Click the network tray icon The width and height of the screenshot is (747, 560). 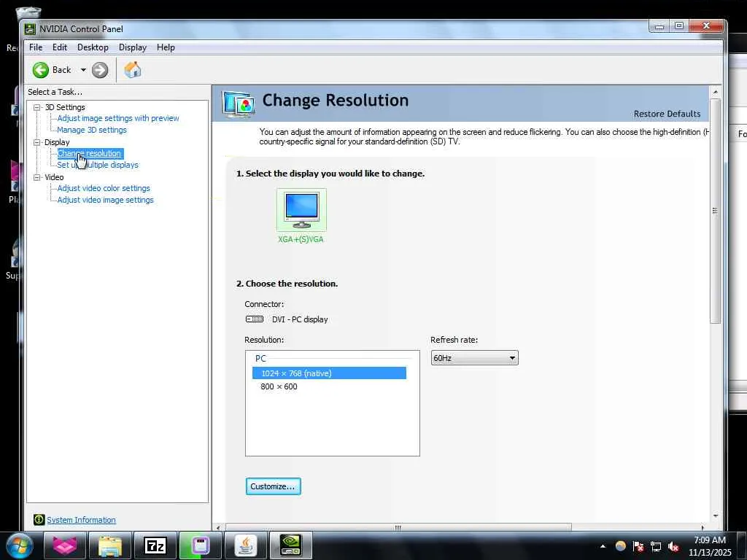[656, 547]
